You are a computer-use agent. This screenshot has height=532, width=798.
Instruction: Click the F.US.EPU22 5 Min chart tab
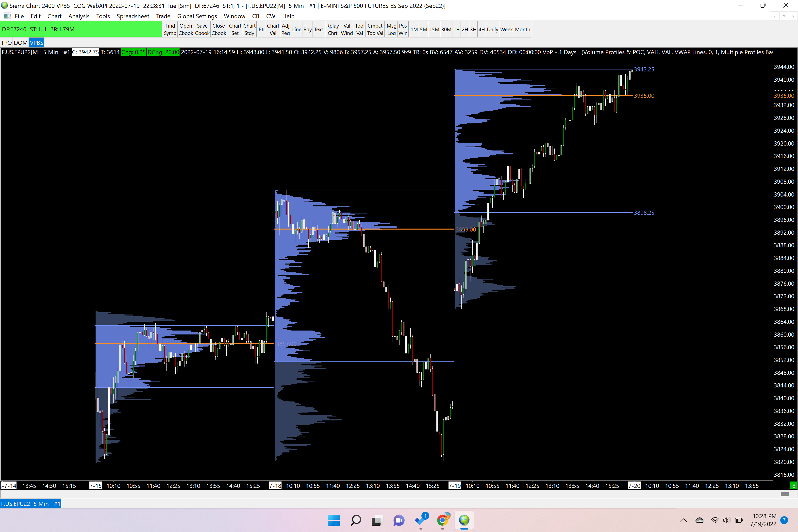(x=31, y=504)
